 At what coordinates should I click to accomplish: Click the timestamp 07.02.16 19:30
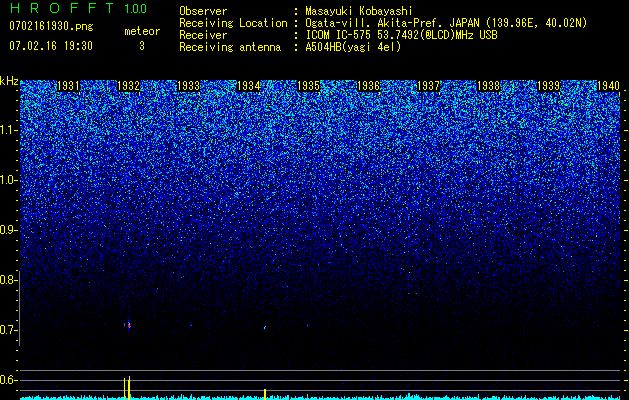51,46
